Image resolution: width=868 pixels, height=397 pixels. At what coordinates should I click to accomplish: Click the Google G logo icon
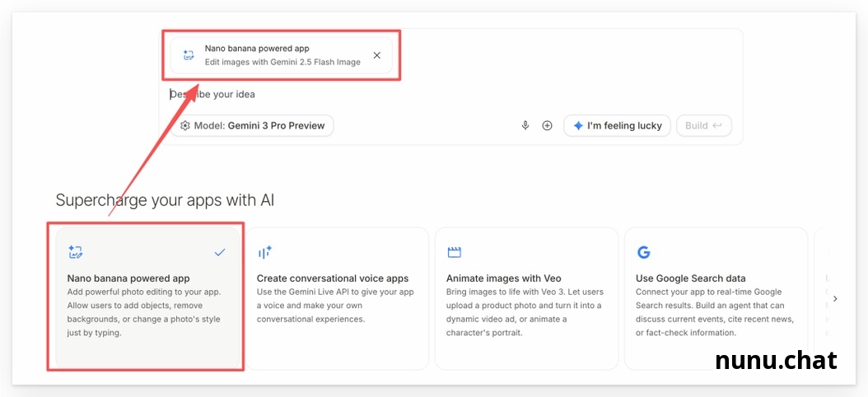click(643, 253)
